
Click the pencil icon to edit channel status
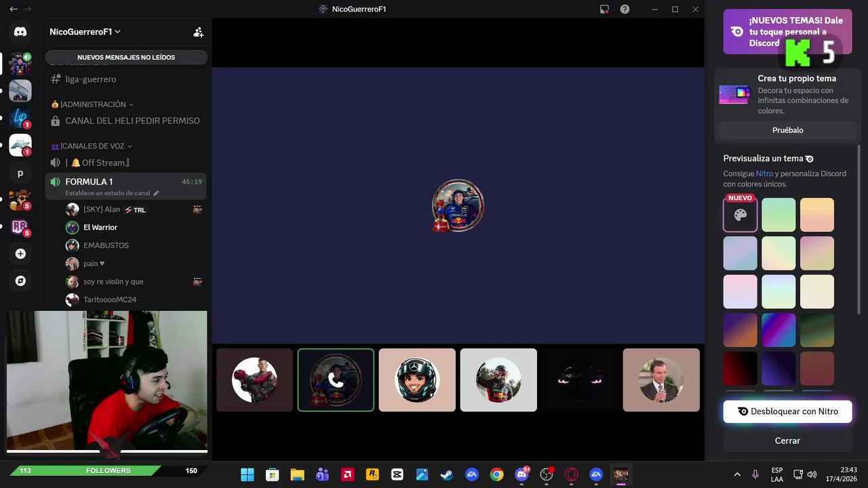[x=156, y=193]
